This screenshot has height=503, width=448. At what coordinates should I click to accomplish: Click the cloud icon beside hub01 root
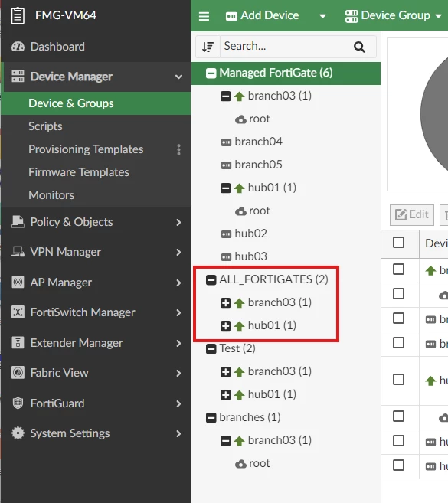tap(240, 211)
